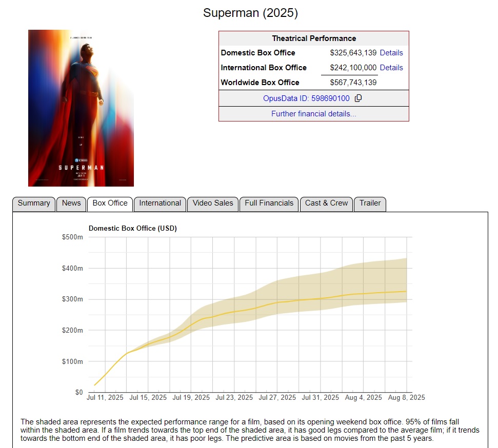
Task: Copy the OpusData ID with the copy icon
Action: point(358,98)
